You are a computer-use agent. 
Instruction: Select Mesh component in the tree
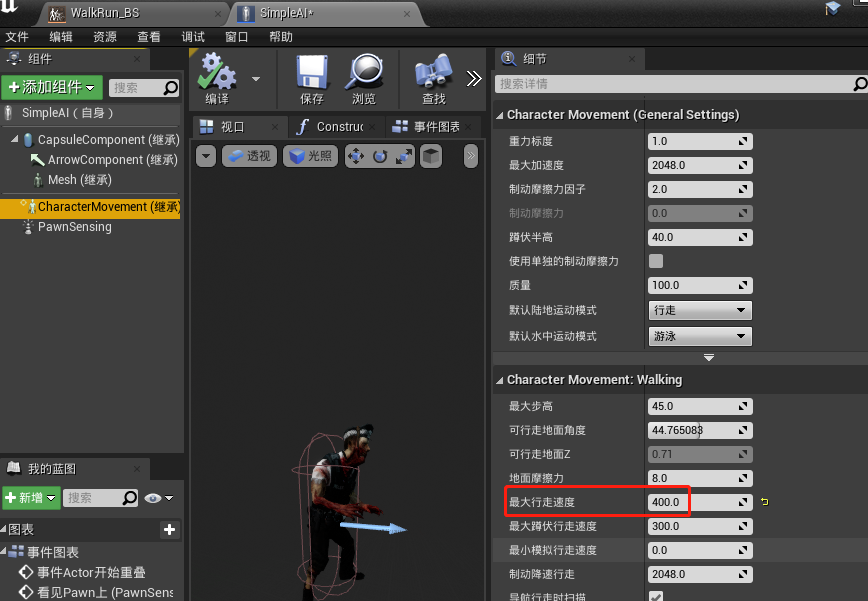(80, 180)
